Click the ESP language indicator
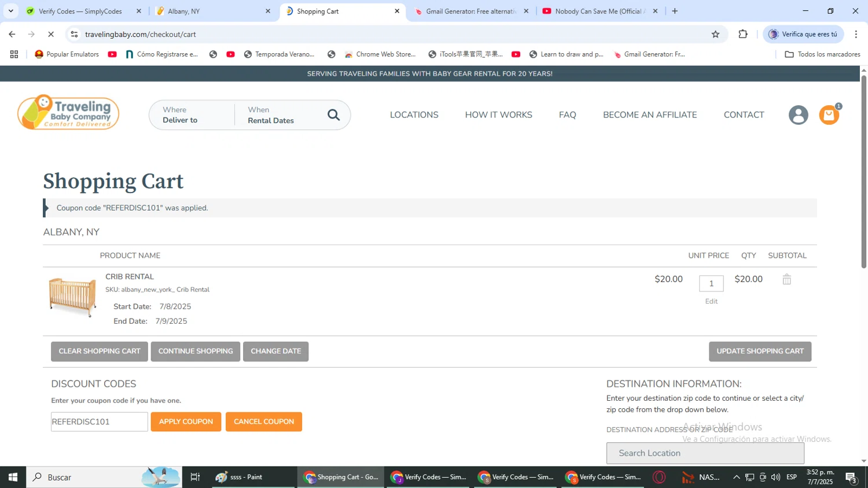868x488 pixels. pos(792,477)
